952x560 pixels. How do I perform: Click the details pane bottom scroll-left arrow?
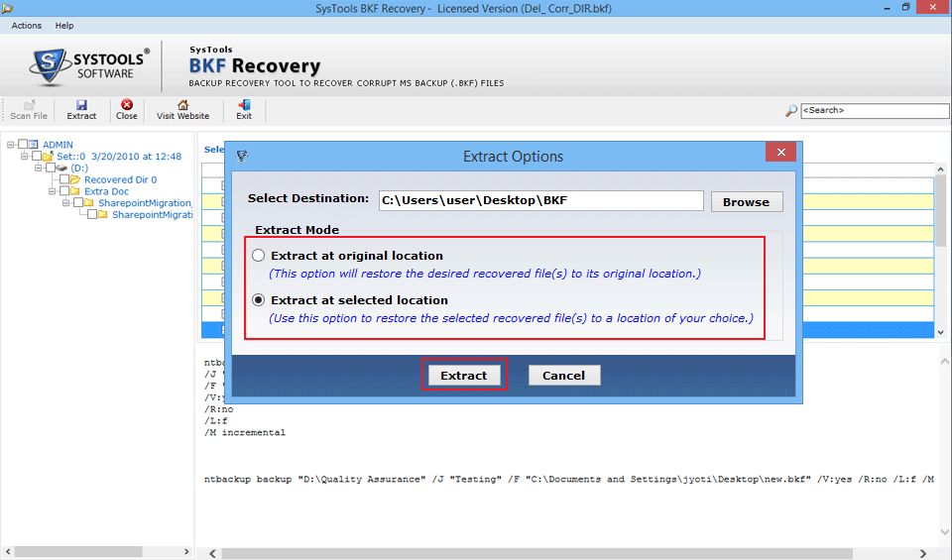[212, 553]
